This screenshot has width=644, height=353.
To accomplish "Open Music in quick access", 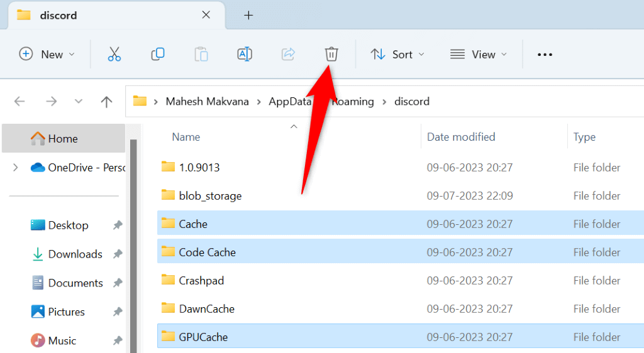I will click(x=53, y=340).
